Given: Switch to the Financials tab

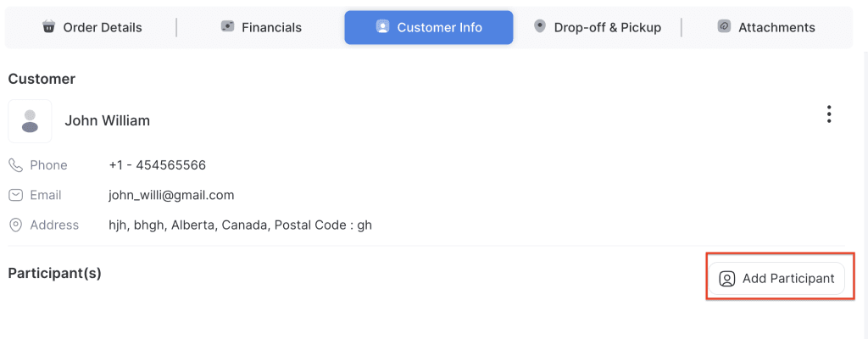Looking at the screenshot, I should point(261,27).
